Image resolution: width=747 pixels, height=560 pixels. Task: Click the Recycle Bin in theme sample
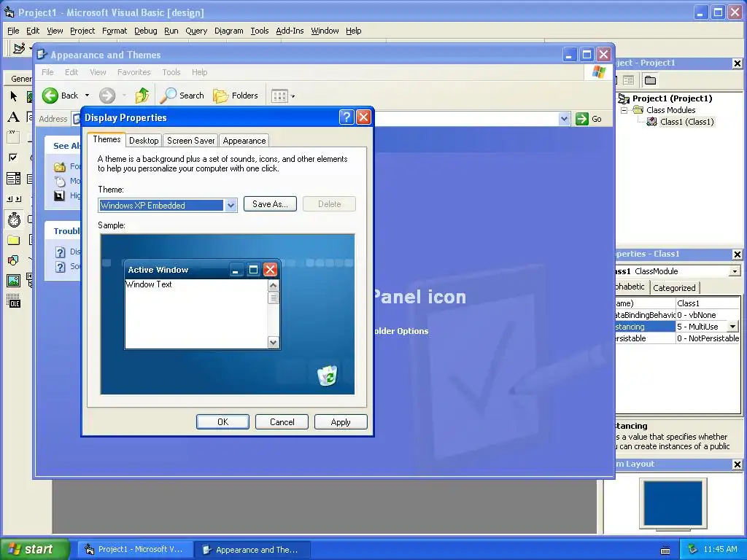(328, 376)
